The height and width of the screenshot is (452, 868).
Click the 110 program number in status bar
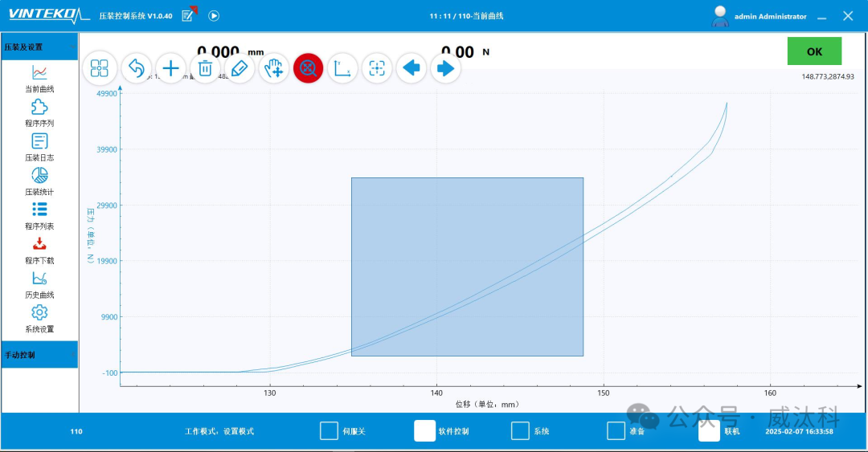click(76, 431)
